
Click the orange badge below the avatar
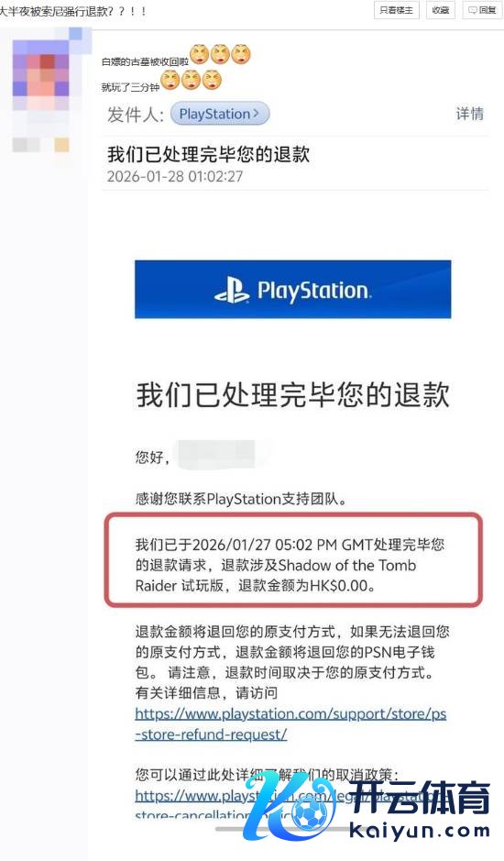pyautogui.click(x=61, y=144)
